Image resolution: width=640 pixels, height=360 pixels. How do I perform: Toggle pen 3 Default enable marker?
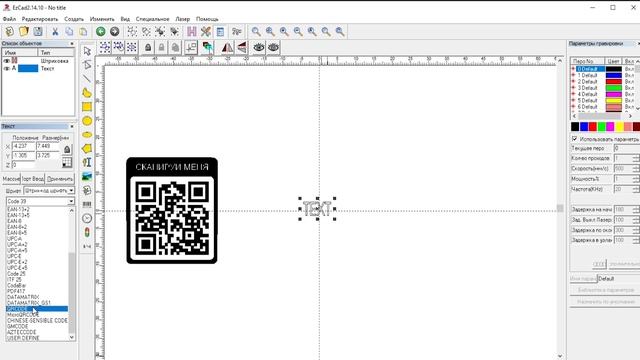point(573,88)
